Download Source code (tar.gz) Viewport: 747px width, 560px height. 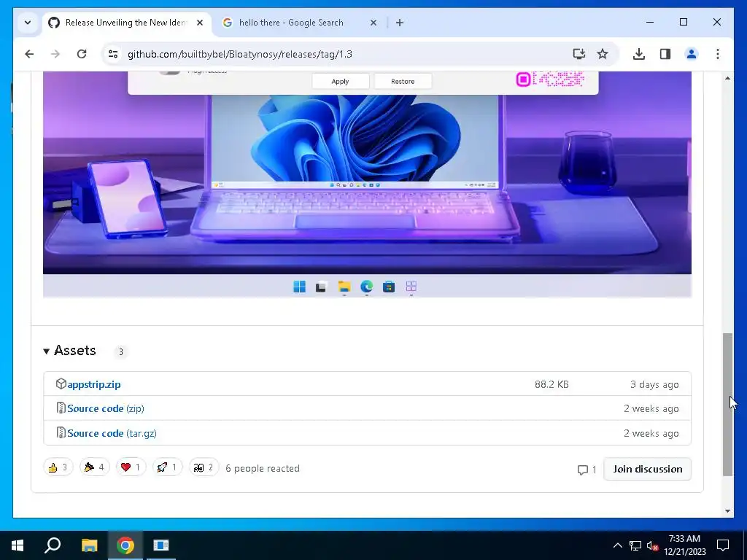tap(112, 433)
